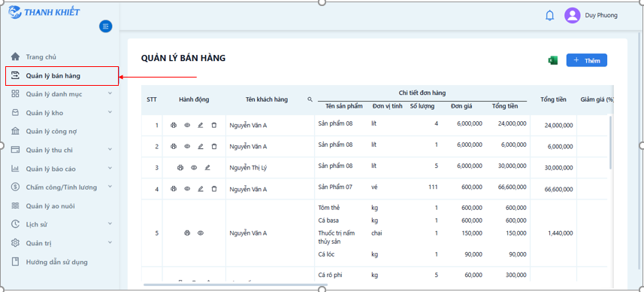Delete the order in STT row 1
Screen dimensions: 644x292
[x=214, y=125]
